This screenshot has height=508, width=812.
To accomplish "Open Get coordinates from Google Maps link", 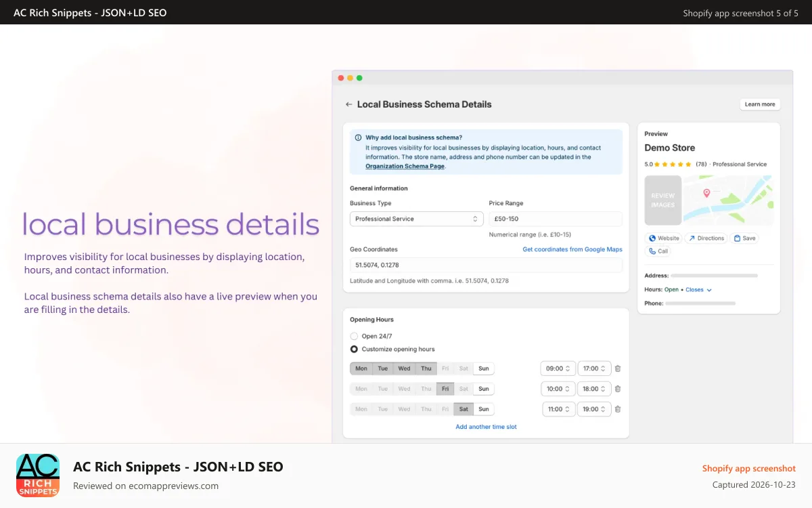I will (x=572, y=249).
